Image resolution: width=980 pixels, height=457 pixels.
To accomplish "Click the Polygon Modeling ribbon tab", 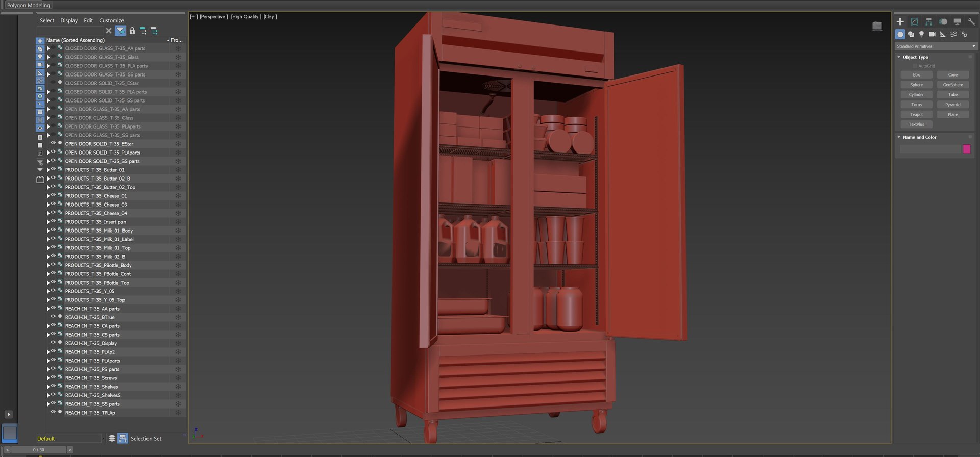I will click(29, 5).
